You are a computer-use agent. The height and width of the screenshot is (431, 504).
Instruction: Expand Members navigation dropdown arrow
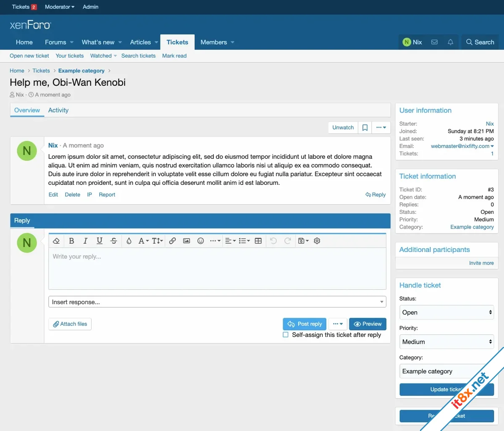click(x=232, y=42)
